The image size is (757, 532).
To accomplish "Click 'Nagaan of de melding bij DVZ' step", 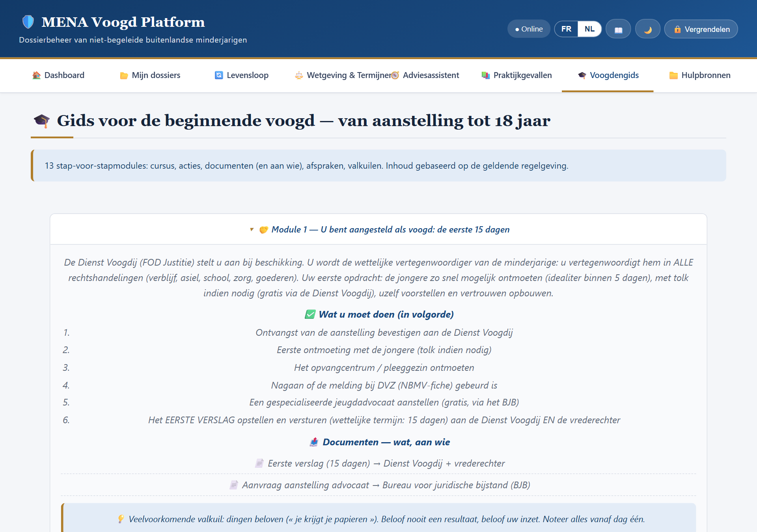I will click(384, 385).
